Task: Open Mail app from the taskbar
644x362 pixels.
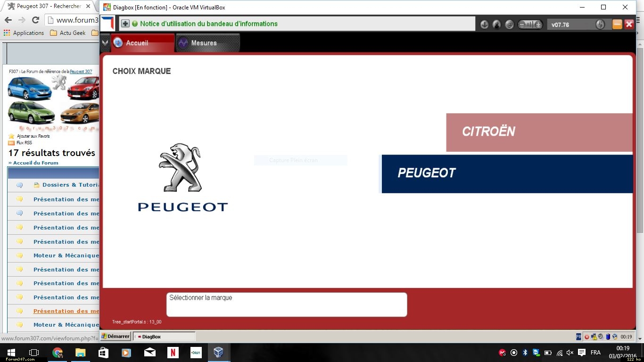Action: 150,353
